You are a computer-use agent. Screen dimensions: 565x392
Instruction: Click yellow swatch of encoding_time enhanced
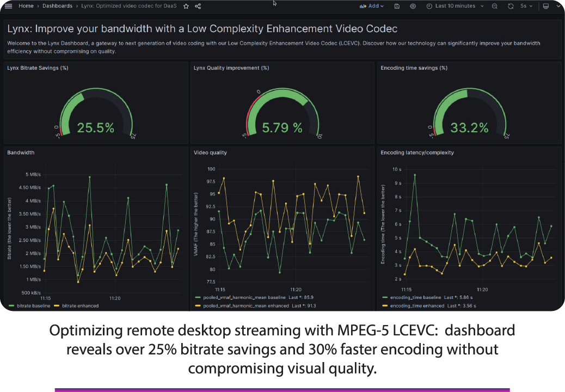385,306
